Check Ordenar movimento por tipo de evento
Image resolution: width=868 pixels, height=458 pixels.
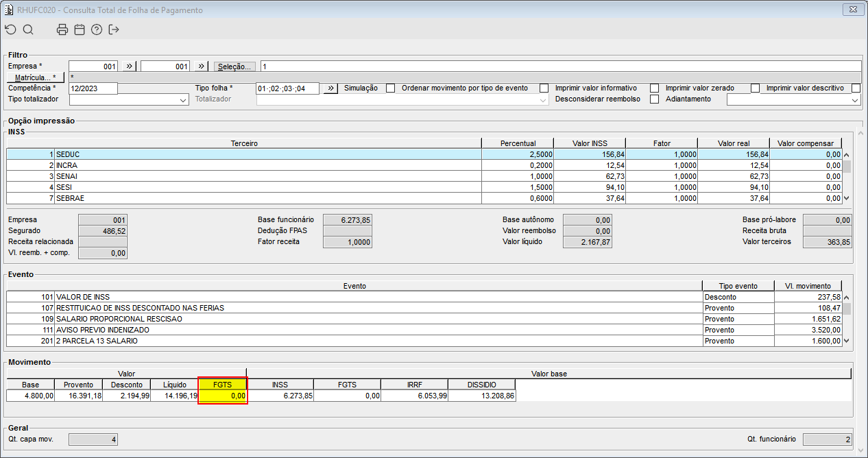[x=544, y=88]
